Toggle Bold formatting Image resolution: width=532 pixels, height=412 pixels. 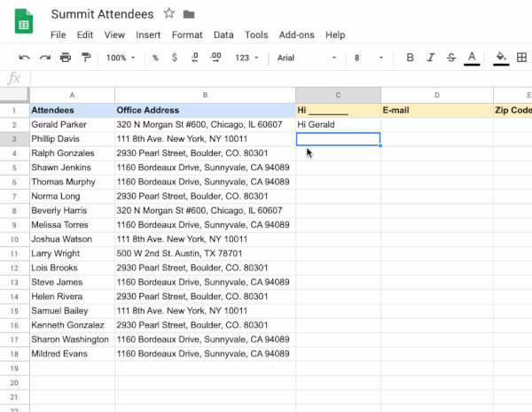pos(410,58)
